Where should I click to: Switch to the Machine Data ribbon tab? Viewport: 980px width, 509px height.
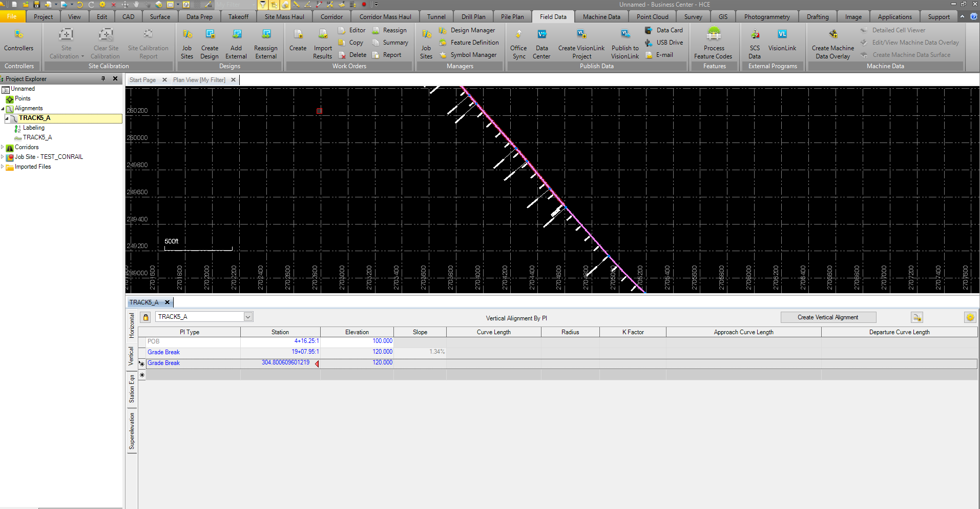click(x=601, y=16)
